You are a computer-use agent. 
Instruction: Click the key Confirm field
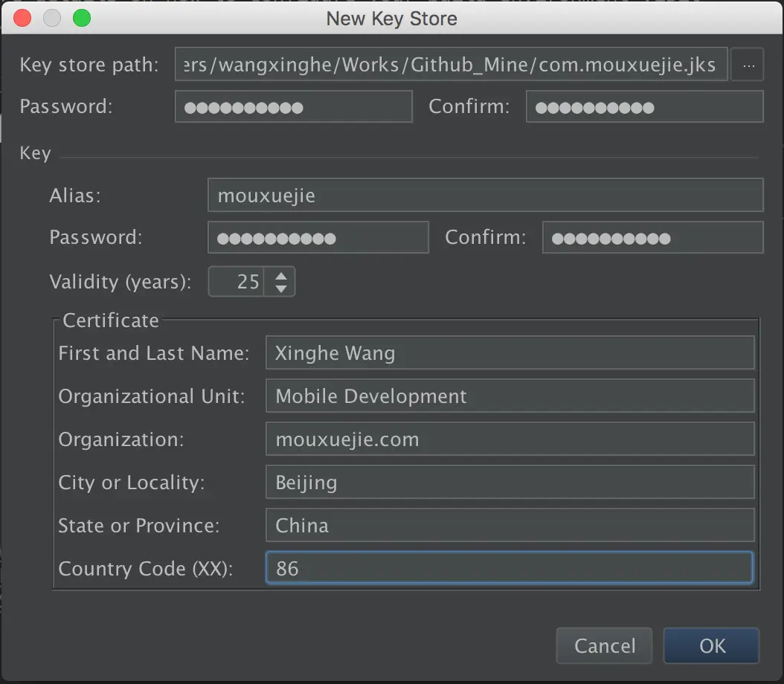tap(652, 237)
